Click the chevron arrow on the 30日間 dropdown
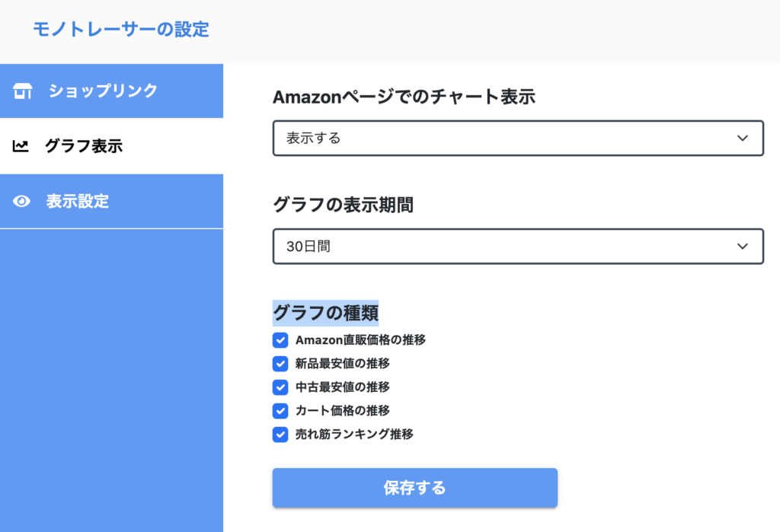 click(x=743, y=247)
